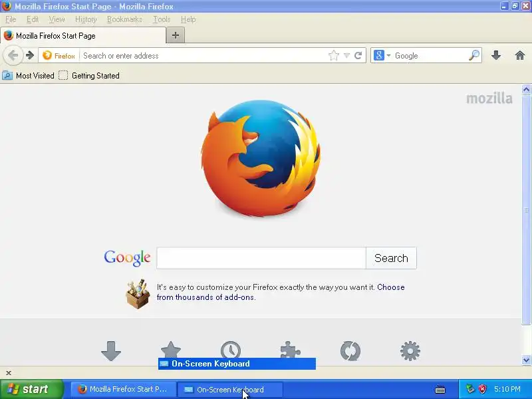Click the scrollbar up arrow
The width and height of the screenshot is (532, 399).
pyautogui.click(x=526, y=90)
